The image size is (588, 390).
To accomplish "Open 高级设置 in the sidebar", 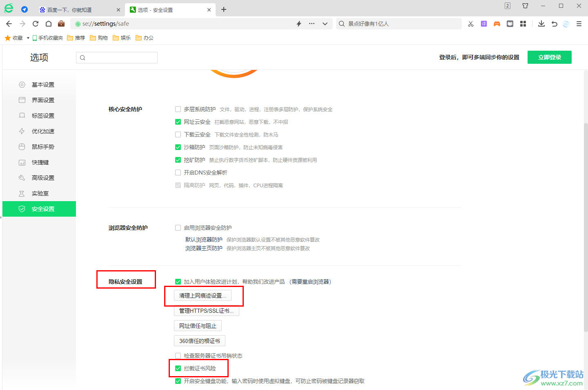I will pyautogui.click(x=39, y=178).
